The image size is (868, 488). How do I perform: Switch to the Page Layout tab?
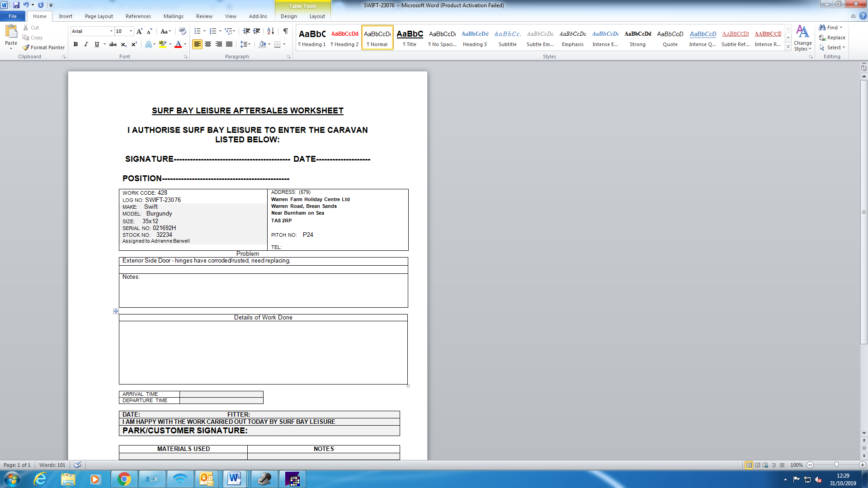point(99,16)
